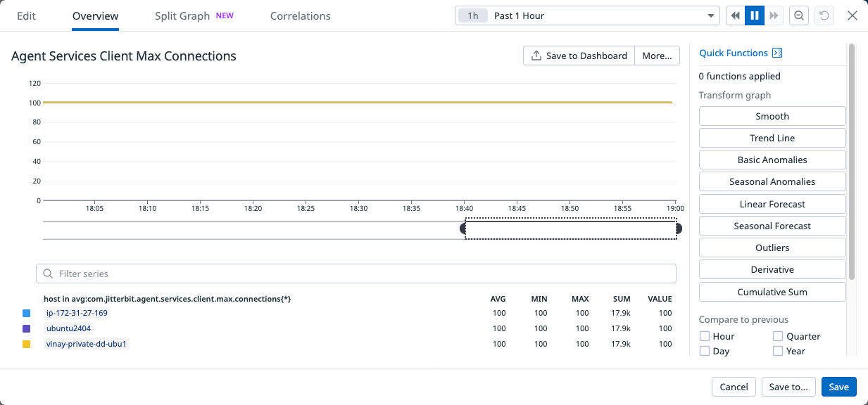Click the right handle of the timeline selector
The image size is (868, 405).
tap(678, 229)
